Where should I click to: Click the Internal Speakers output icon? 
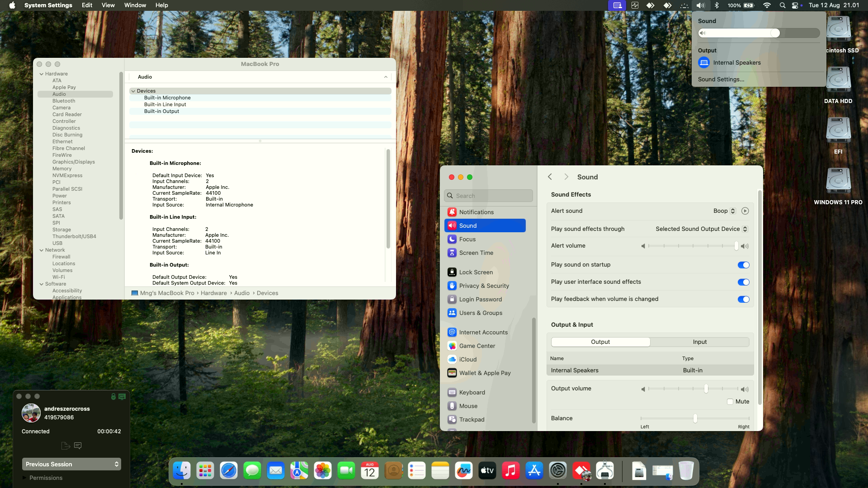tap(704, 63)
